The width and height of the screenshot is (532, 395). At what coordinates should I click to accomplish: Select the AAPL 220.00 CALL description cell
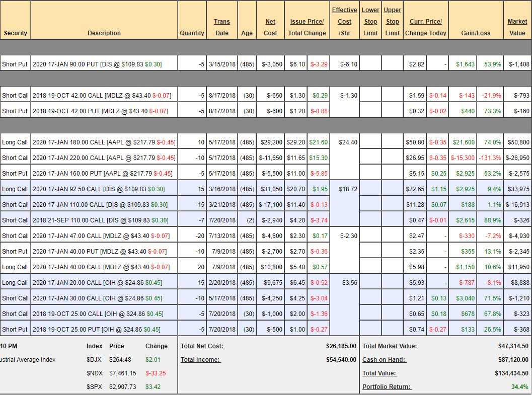(x=104, y=158)
